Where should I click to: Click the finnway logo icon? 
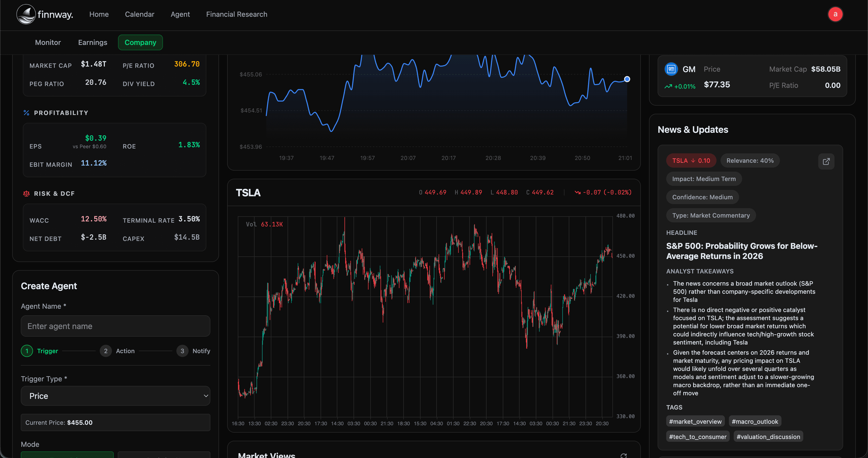(26, 14)
